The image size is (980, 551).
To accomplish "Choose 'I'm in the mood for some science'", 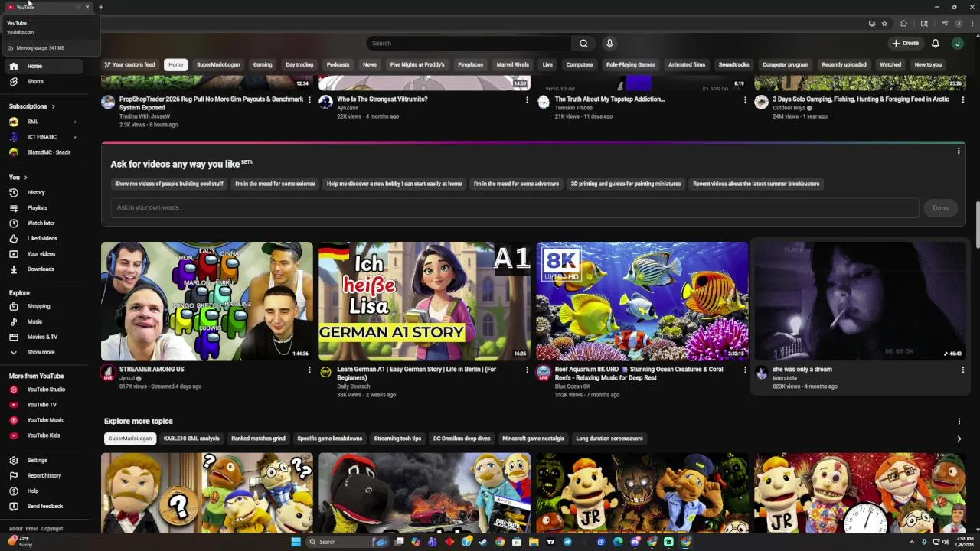I will point(275,184).
